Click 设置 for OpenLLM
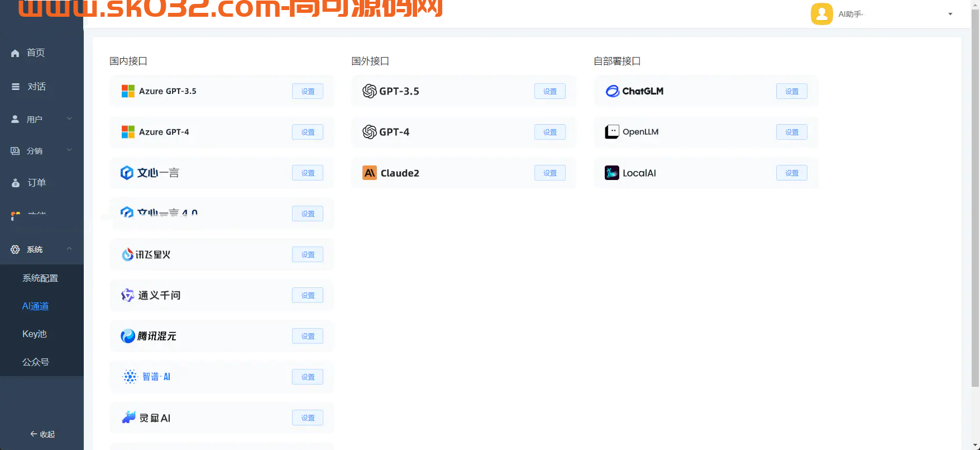This screenshot has height=450, width=980. tap(792, 132)
